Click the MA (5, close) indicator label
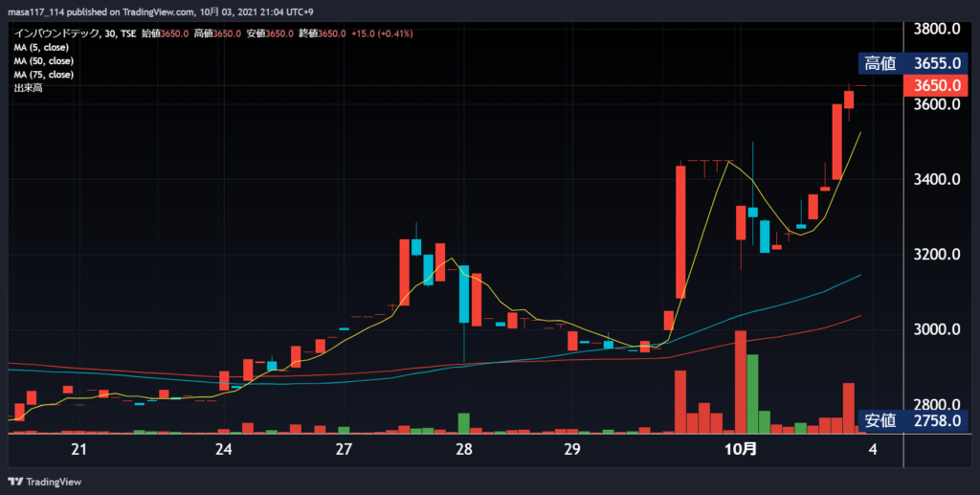The width and height of the screenshot is (980, 495). pos(41,48)
